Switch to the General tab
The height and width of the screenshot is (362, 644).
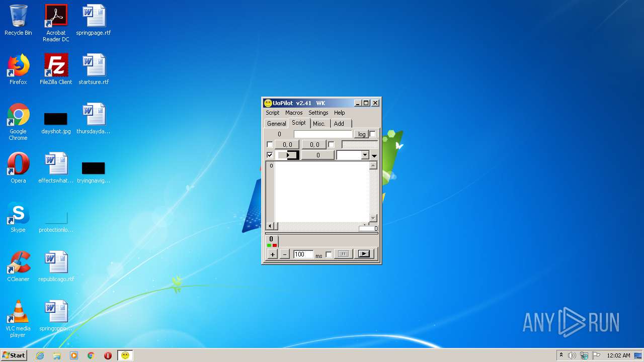tap(276, 124)
